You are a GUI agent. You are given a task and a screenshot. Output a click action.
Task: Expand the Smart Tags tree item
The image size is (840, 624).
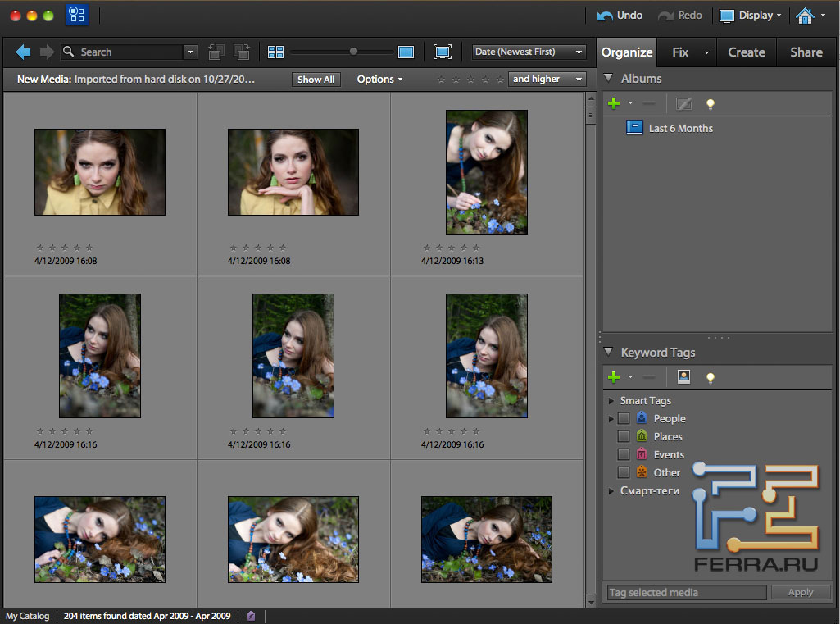click(611, 401)
